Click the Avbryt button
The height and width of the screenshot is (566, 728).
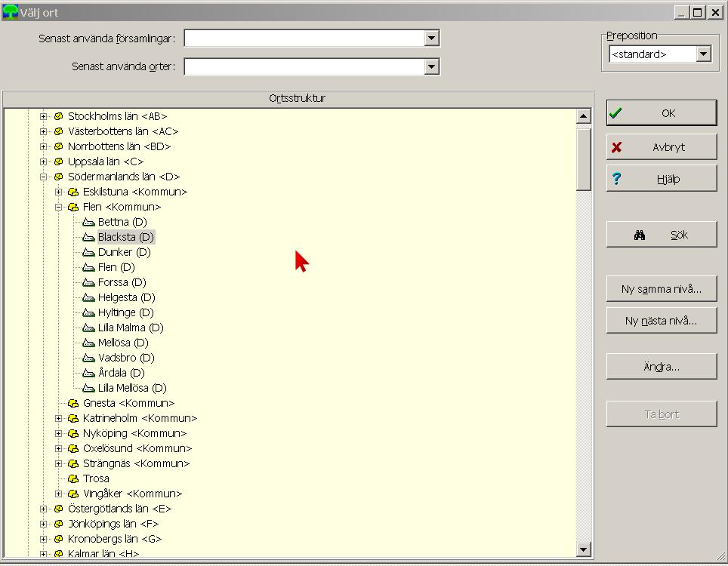point(662,147)
